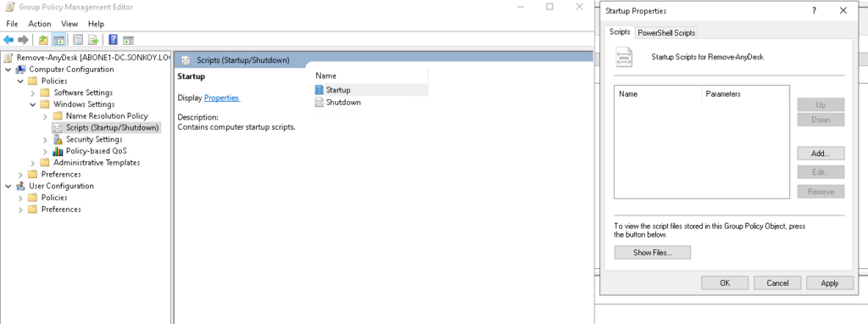Toggle Show/Hide Action Pane toolbar icon
The width and height of the screenshot is (868, 324).
[128, 40]
